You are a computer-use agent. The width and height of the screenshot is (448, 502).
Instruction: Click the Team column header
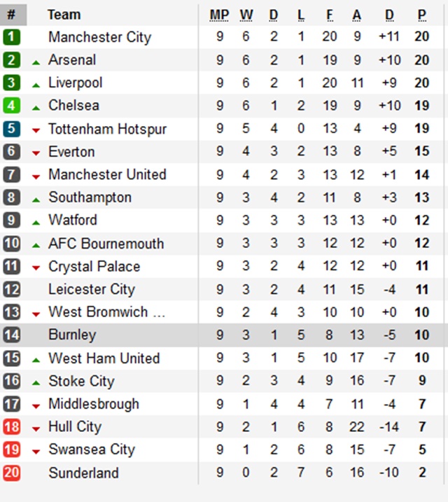[64, 15]
